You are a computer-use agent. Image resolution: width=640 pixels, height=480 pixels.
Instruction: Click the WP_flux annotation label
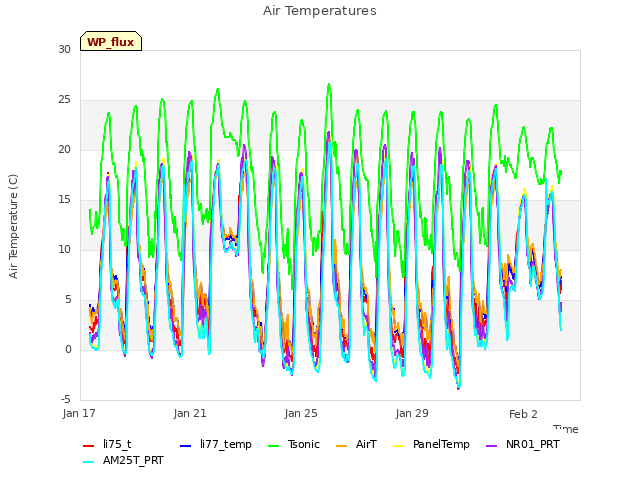pos(111,42)
